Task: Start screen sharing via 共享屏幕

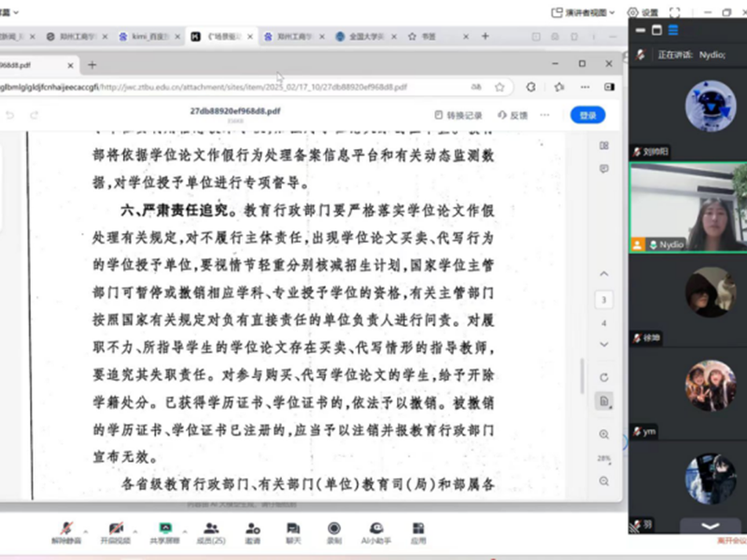Action: 166,529
